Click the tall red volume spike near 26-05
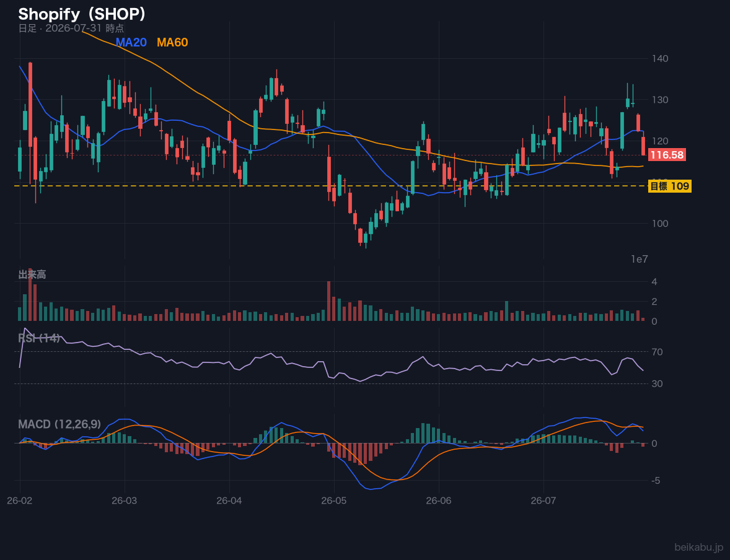 (328, 301)
